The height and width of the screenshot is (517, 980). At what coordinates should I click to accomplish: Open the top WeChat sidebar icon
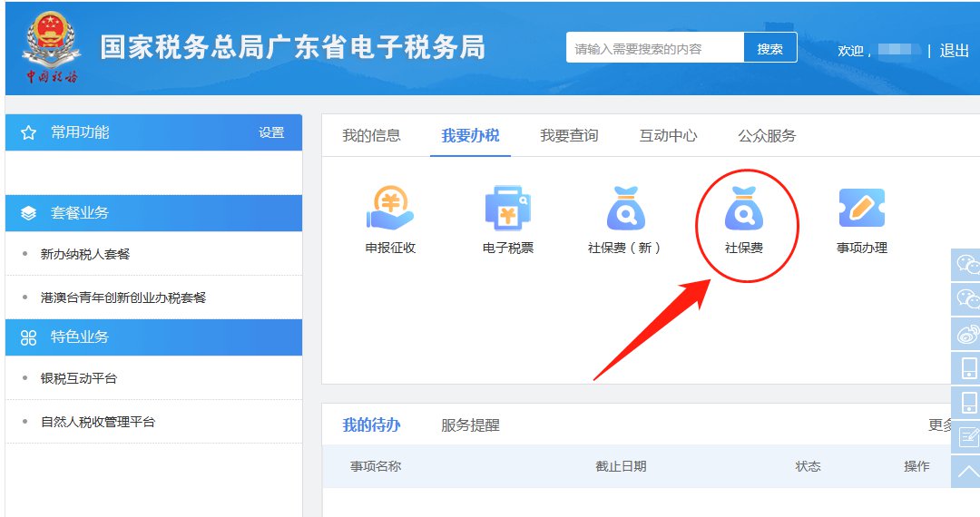tap(966, 265)
